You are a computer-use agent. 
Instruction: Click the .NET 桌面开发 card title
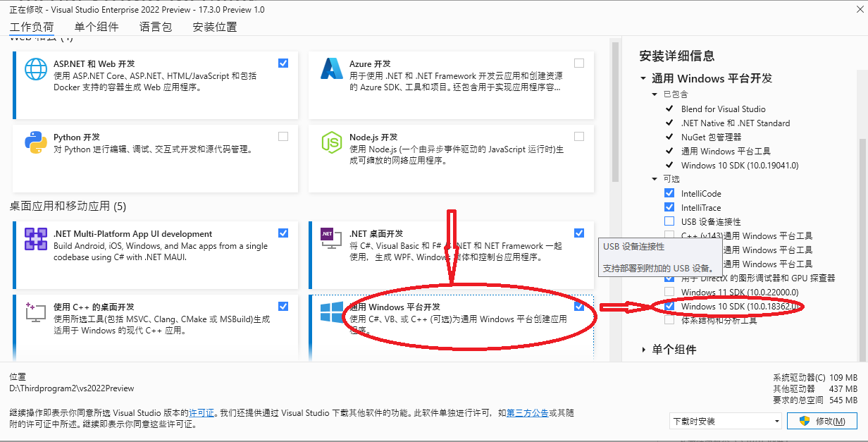(376, 233)
